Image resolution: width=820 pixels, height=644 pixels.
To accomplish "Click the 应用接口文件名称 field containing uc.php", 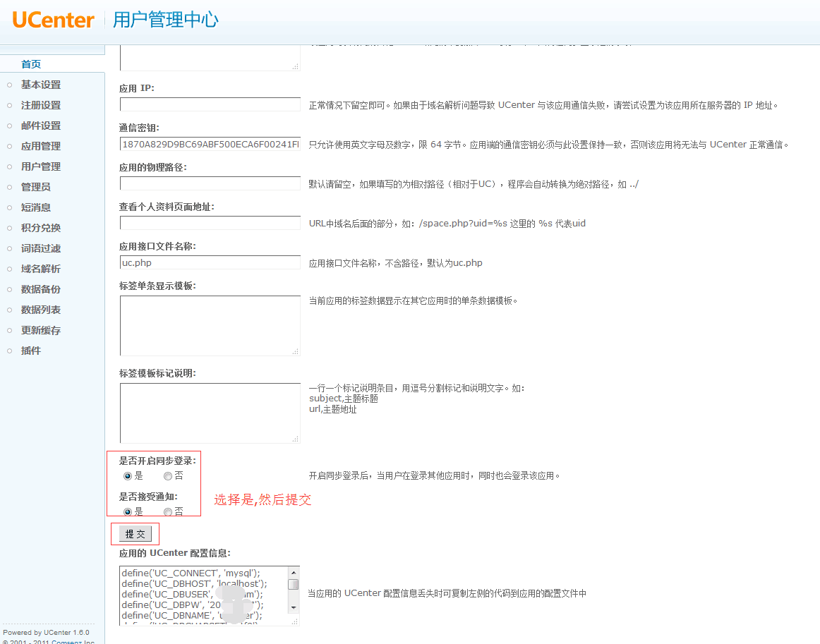I will pos(210,262).
